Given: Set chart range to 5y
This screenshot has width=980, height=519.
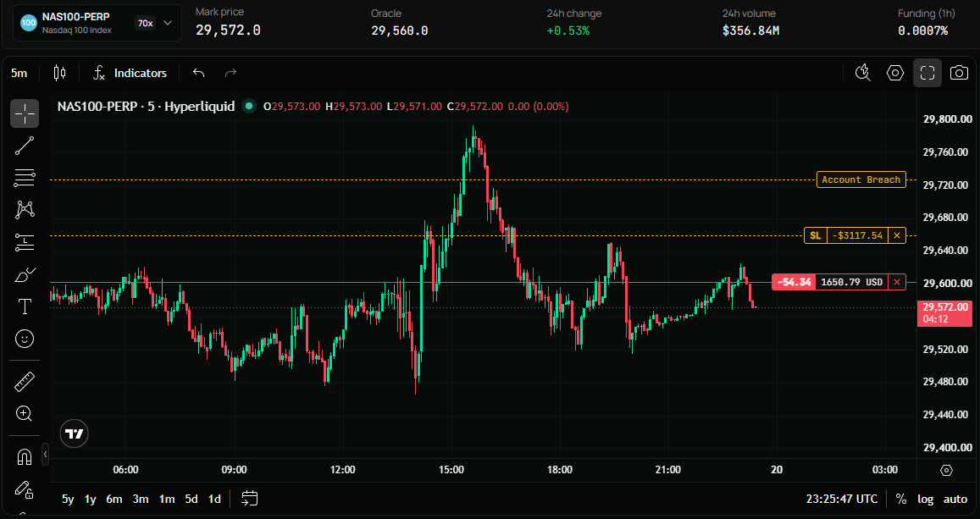Looking at the screenshot, I should [x=68, y=499].
